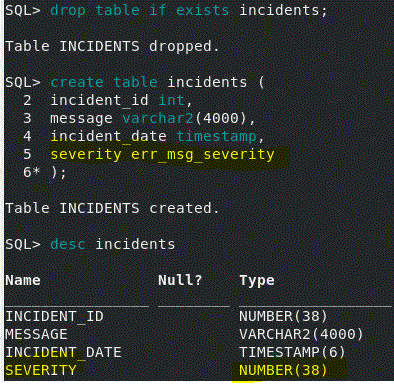Viewport: 394px width, 384px height.
Task: Click the 'Table INCIDENTS dropped.' message
Action: pos(112,46)
